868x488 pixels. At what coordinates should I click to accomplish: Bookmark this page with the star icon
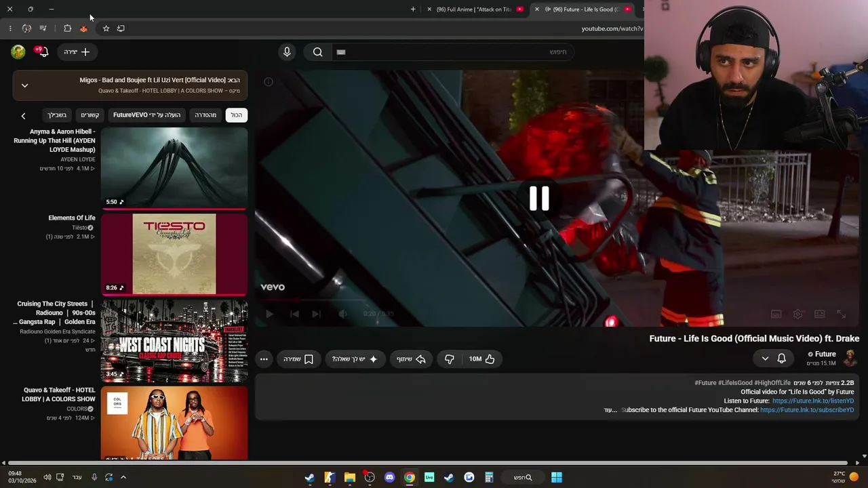(x=106, y=28)
